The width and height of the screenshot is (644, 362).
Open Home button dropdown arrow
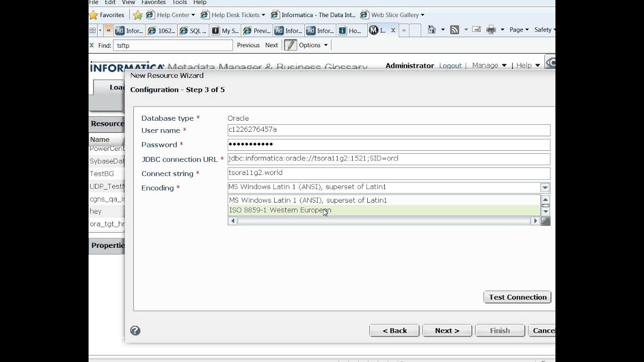pos(443,30)
